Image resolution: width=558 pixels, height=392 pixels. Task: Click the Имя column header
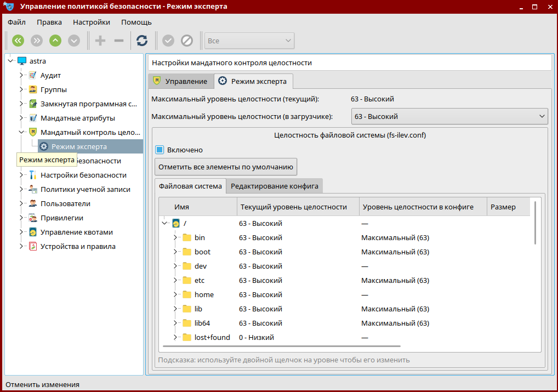coord(182,207)
